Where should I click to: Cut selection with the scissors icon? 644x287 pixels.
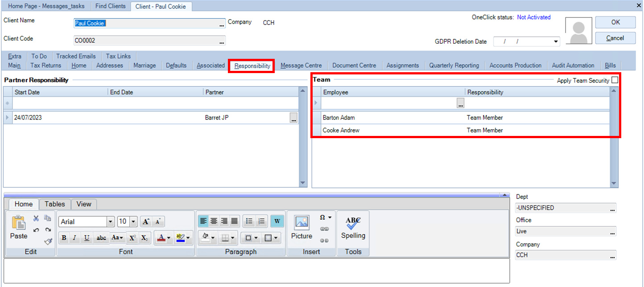point(36,218)
